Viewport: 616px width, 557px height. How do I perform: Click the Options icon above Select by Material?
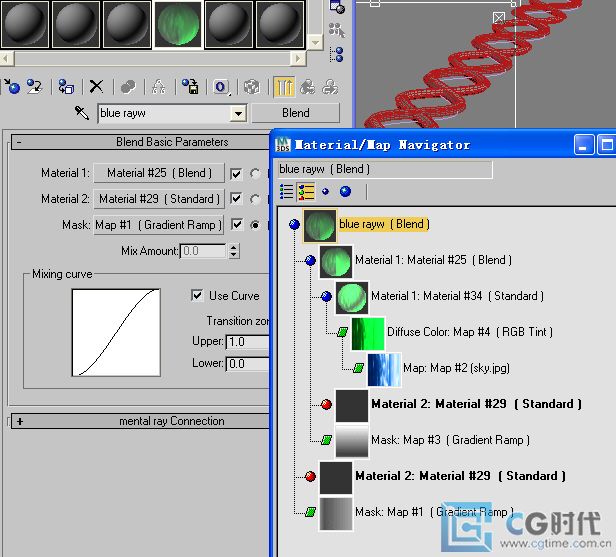pyautogui.click(x=337, y=6)
